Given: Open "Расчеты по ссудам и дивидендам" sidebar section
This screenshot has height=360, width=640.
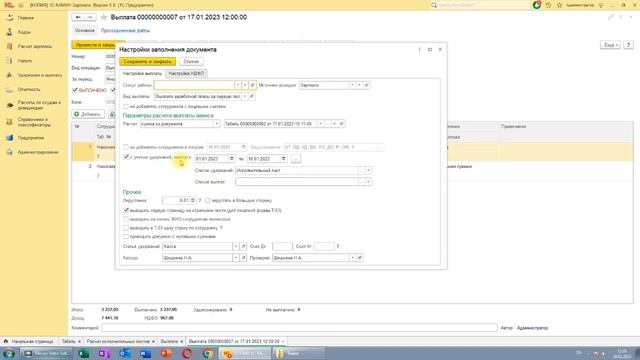Looking at the screenshot, I should pos(39,105).
